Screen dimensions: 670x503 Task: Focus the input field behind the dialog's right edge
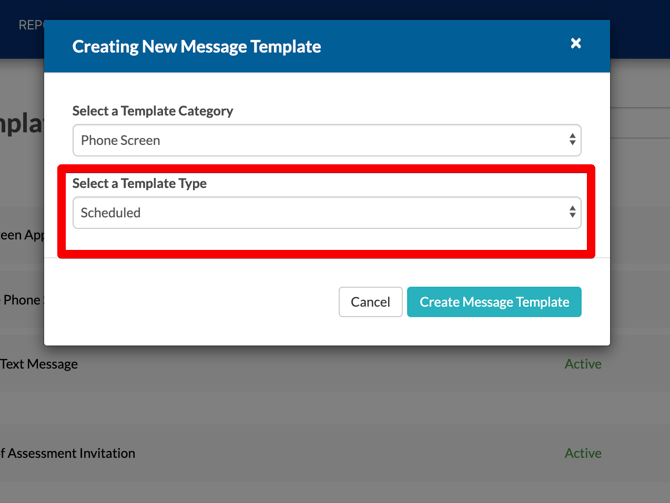click(640, 123)
